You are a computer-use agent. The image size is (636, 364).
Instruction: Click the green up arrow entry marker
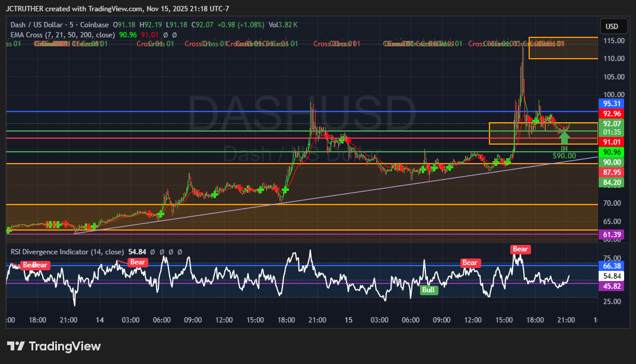564,137
